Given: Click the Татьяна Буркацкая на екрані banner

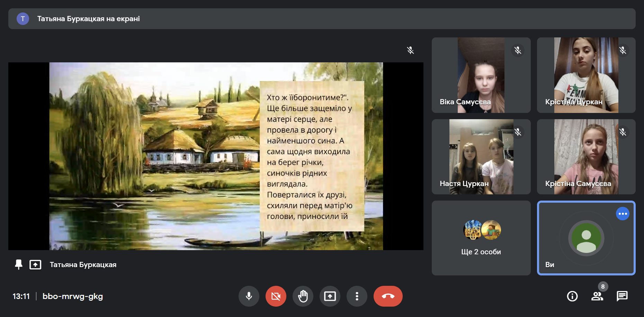Looking at the screenshot, I should tap(322, 19).
